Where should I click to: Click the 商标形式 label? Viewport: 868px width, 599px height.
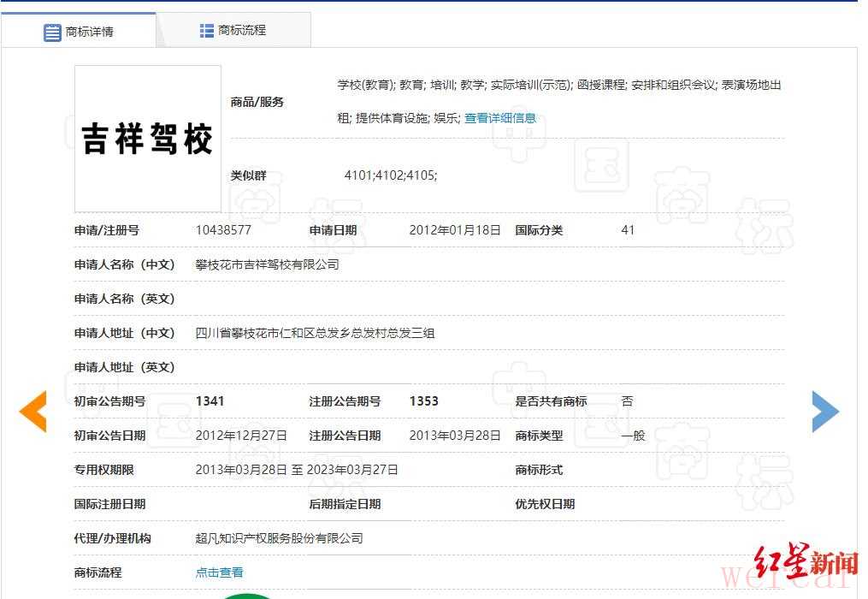point(539,470)
